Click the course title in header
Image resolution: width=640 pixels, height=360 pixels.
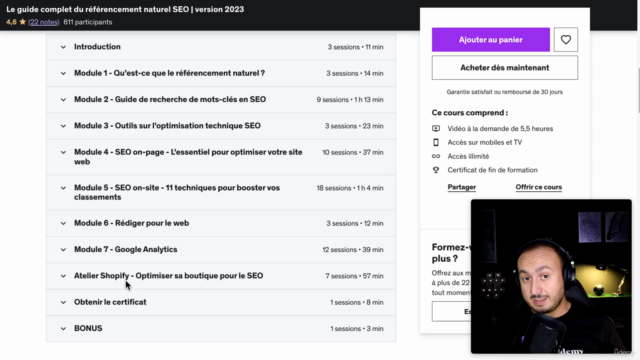point(125,9)
